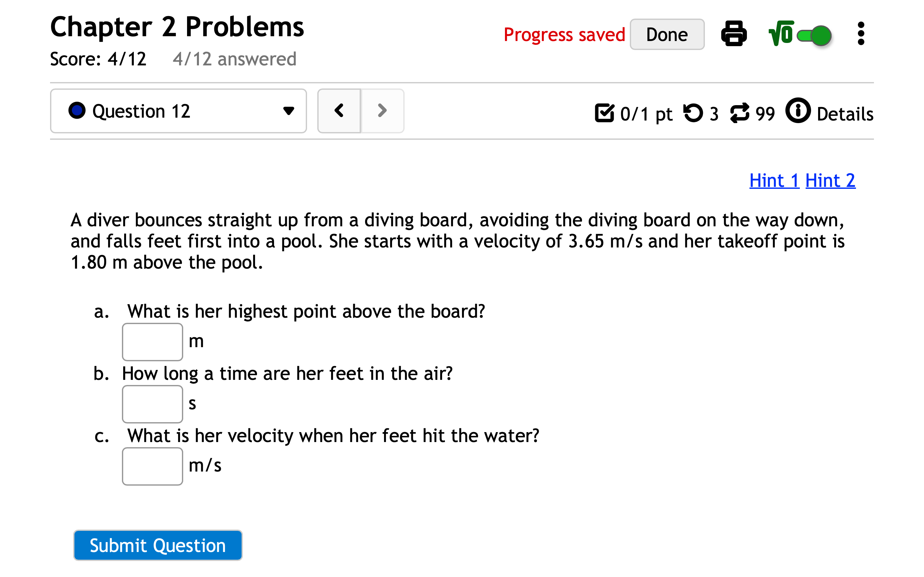Screen dimensions: 924x577
Task: Advance with the right chevron arrow
Action: pyautogui.click(x=382, y=111)
